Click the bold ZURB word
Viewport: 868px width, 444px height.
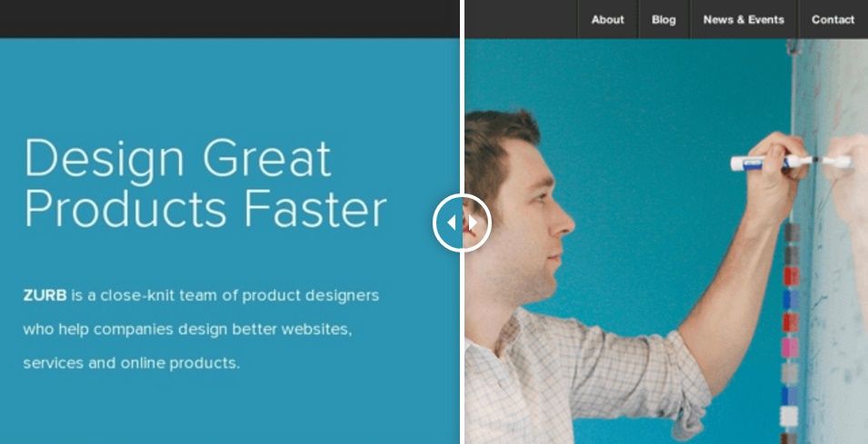point(45,295)
